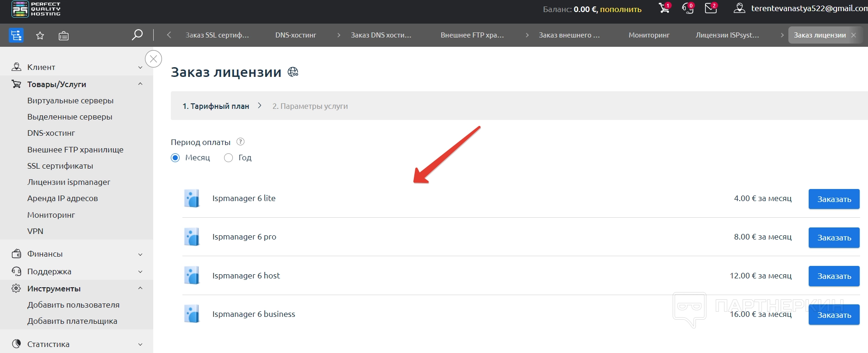Open Добавить пользователя in sidebar

point(73,305)
